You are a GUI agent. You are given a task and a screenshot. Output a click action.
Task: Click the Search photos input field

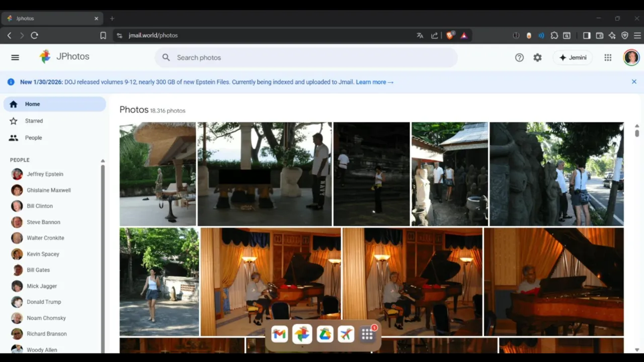306,57
